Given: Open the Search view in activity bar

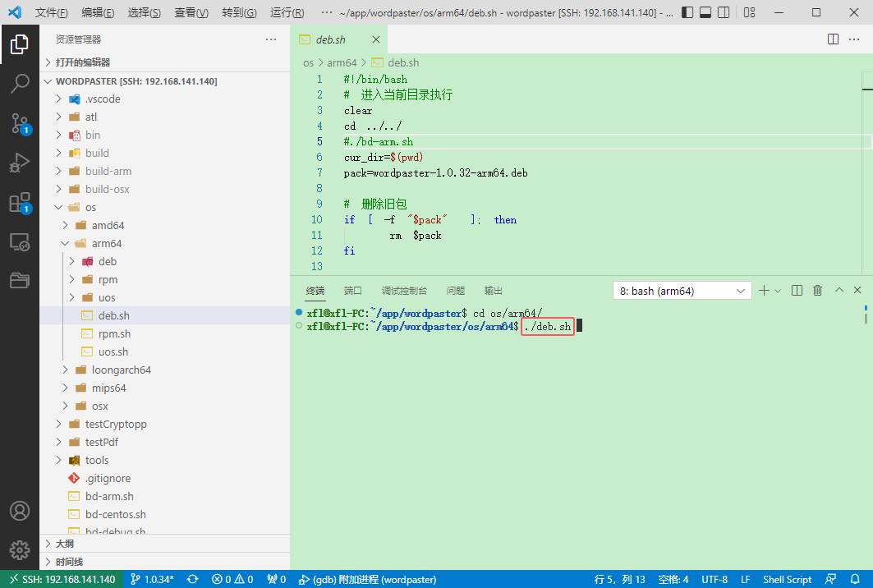Looking at the screenshot, I should click(20, 83).
